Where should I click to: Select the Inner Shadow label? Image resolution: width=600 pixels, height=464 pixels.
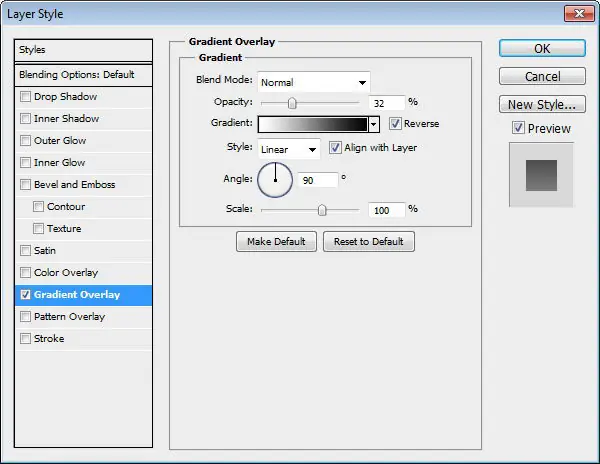click(x=67, y=119)
